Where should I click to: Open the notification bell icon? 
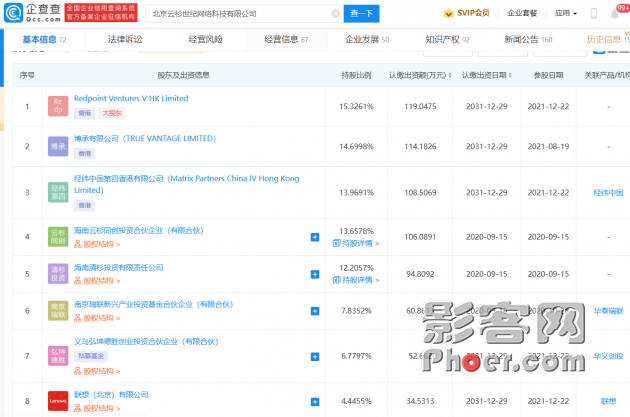tap(615, 14)
